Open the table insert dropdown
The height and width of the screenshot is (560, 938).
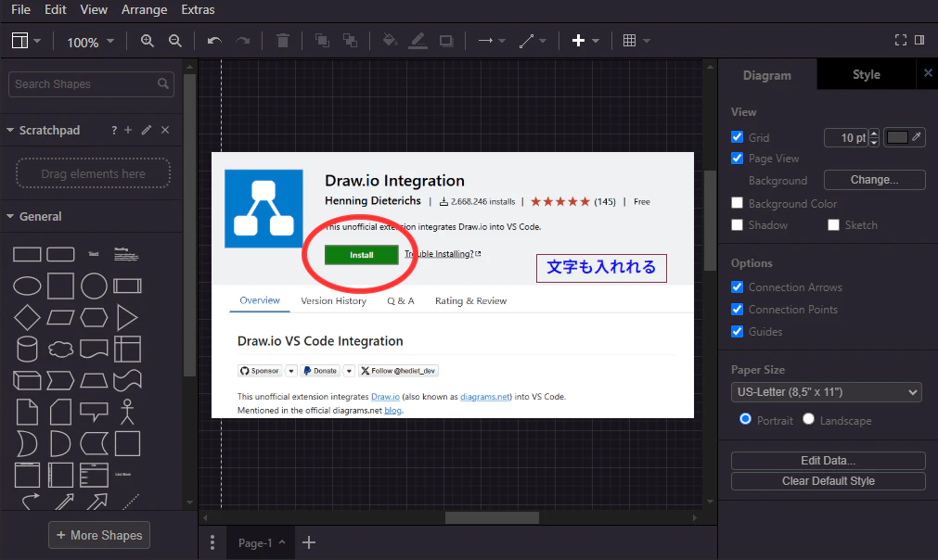636,41
